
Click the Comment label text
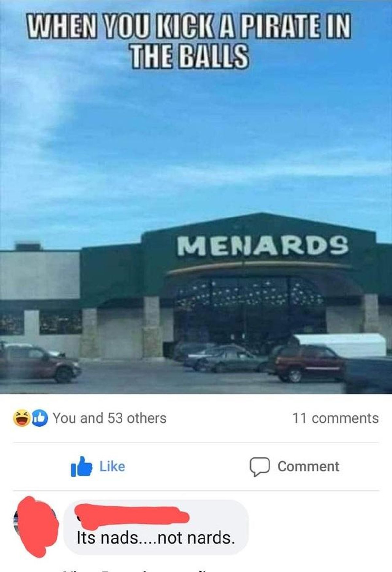pos(308,466)
